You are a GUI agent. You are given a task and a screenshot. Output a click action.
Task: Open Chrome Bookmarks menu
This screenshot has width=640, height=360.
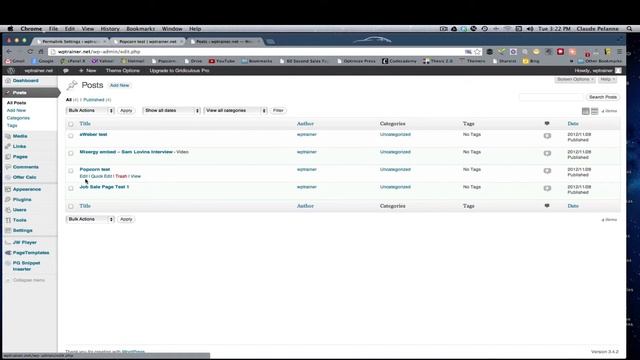point(140,29)
